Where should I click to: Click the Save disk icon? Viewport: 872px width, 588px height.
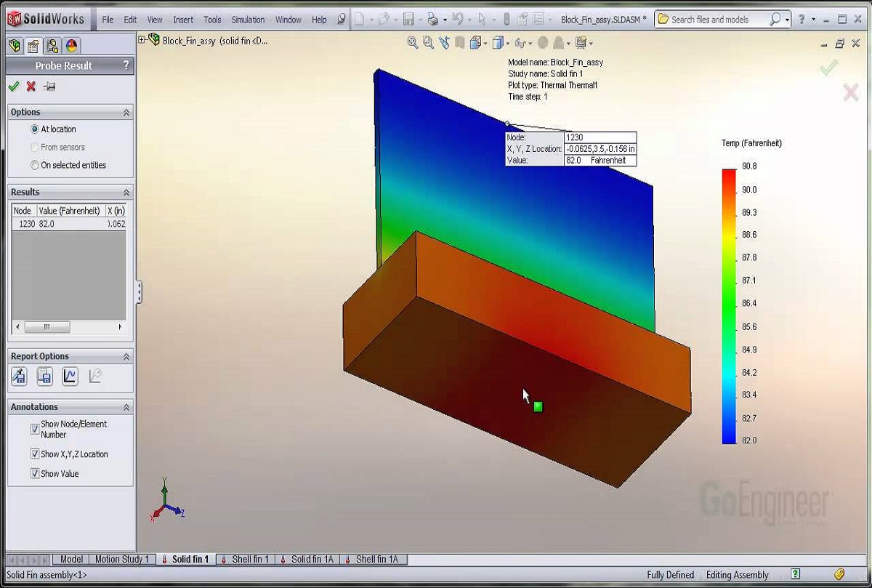click(x=408, y=20)
